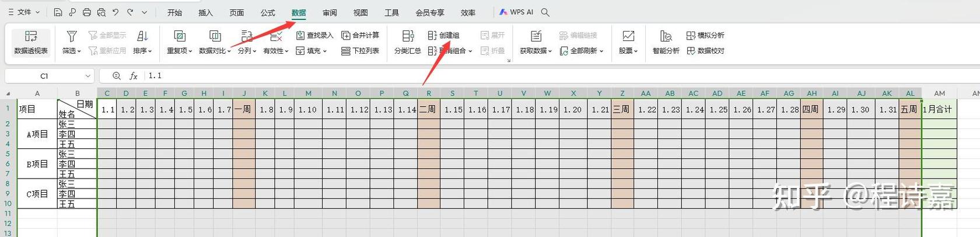Viewport: 980px width, 237px height.
Task: Click the Redo arrow icon
Action: click(130, 12)
